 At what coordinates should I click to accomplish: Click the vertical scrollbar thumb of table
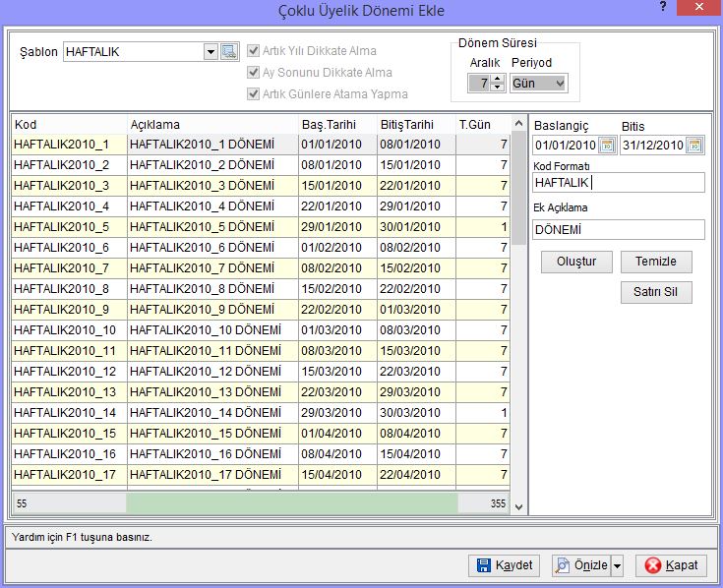click(518, 188)
